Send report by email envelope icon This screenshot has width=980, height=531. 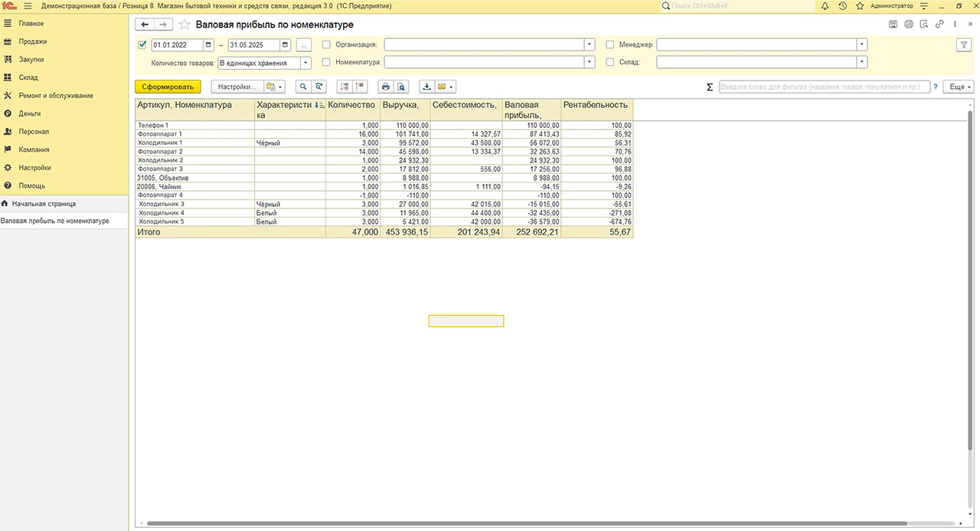coord(446,87)
